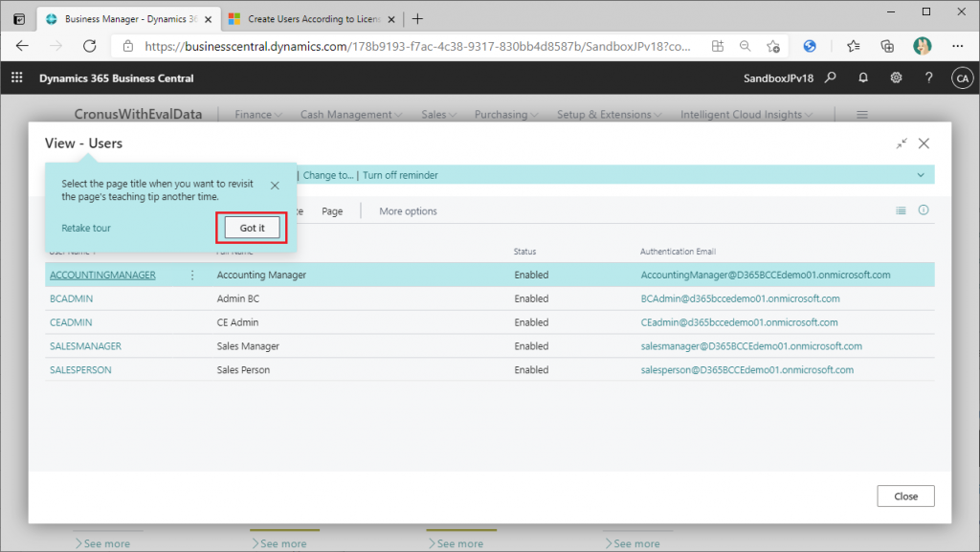Click Dynamics 365 Business Central title
980x552 pixels.
coord(116,78)
